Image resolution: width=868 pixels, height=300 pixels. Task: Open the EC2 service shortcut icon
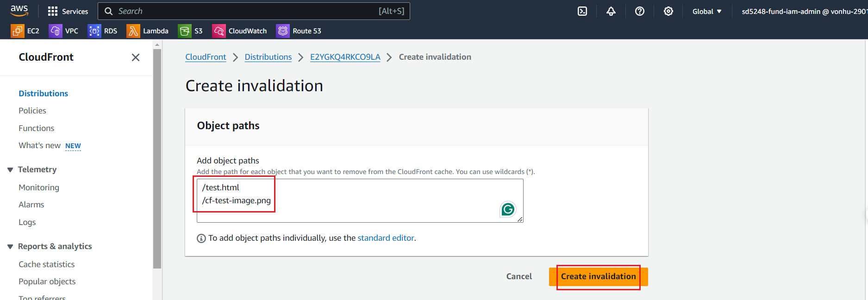[x=18, y=31]
